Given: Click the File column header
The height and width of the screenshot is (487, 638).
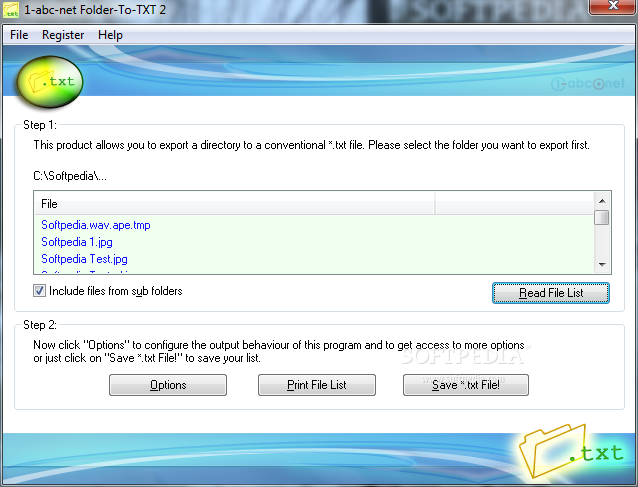Looking at the screenshot, I should point(235,204).
